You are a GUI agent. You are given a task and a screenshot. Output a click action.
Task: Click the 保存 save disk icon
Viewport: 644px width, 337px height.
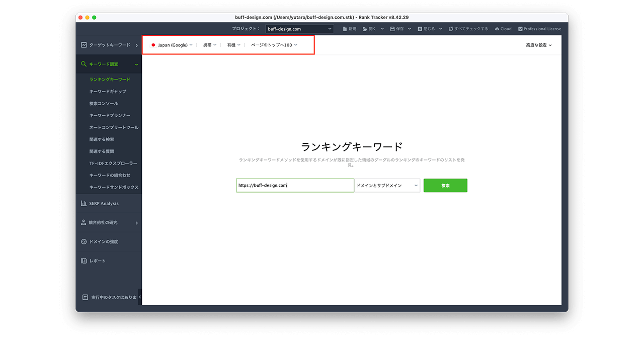point(392,29)
